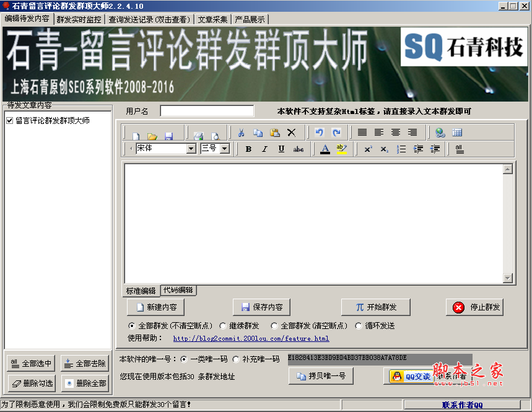Insert table using the grid icon

pos(457,133)
